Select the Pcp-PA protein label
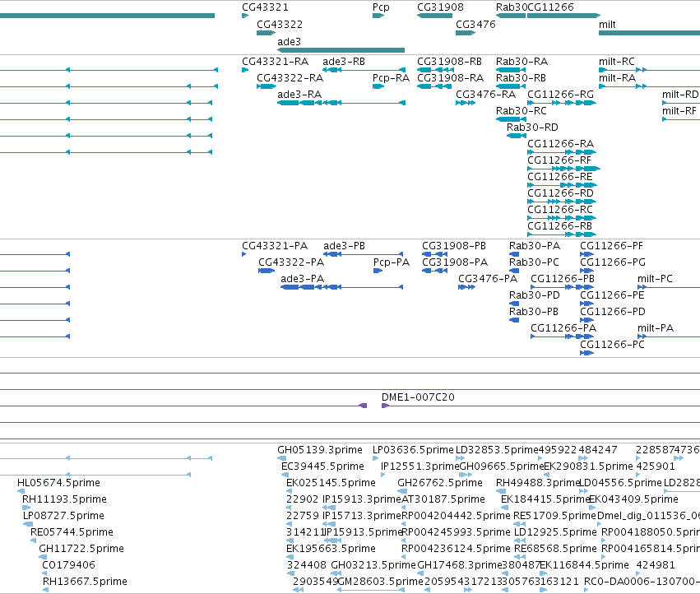Screen dimensions: 700x594 [x=392, y=262]
